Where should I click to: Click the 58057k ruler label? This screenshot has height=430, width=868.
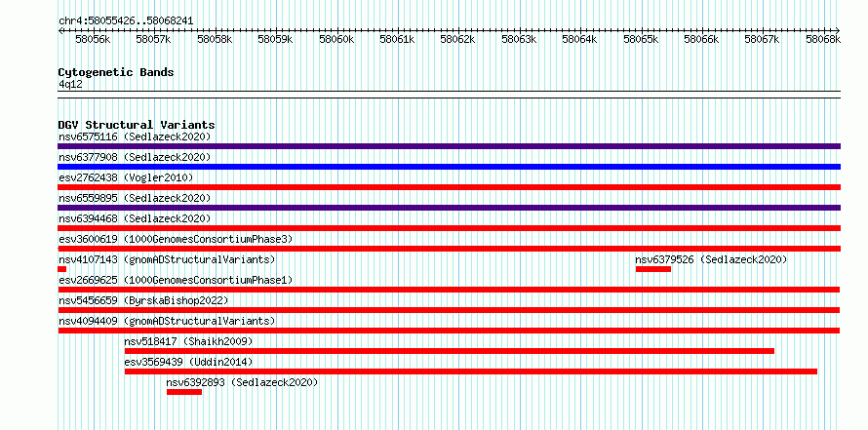(154, 39)
